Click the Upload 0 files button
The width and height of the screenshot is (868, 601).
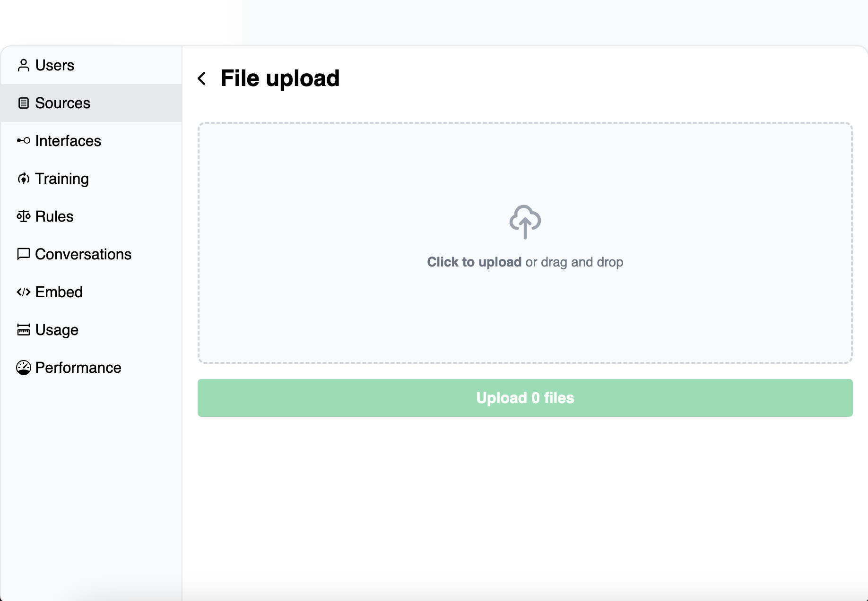pos(525,398)
